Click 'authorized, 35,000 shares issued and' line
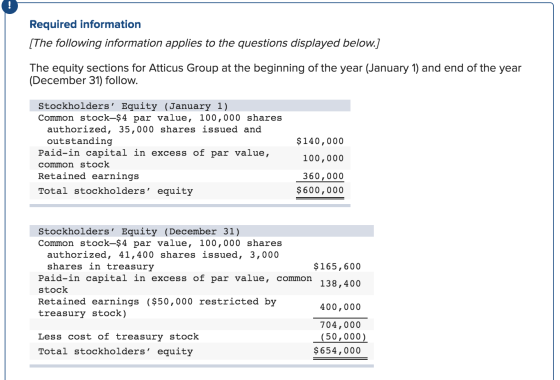The height and width of the screenshot is (380, 560). 154,129
